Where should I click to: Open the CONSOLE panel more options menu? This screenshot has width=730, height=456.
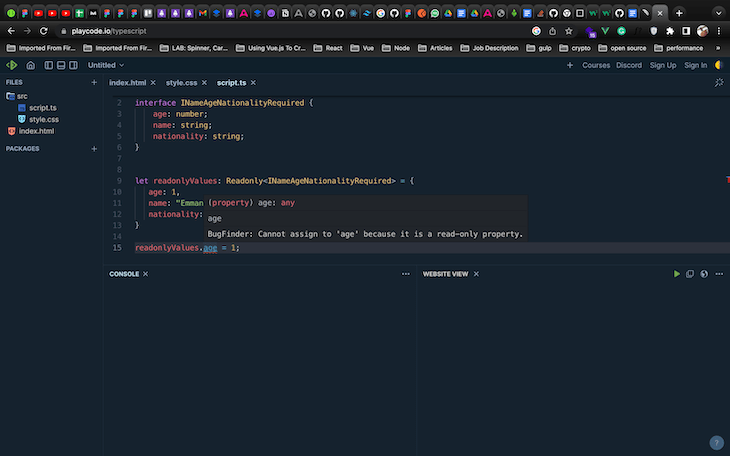click(406, 274)
